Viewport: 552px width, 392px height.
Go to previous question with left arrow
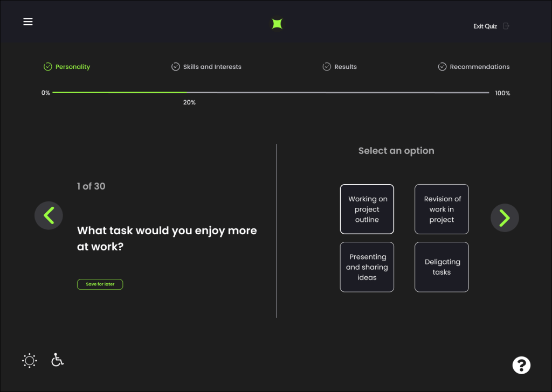(49, 216)
